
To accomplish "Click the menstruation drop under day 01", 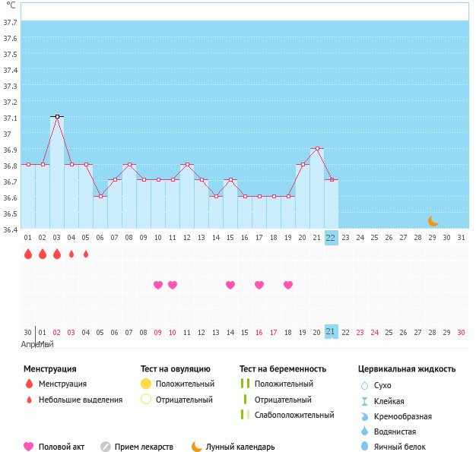I will pos(28,254).
